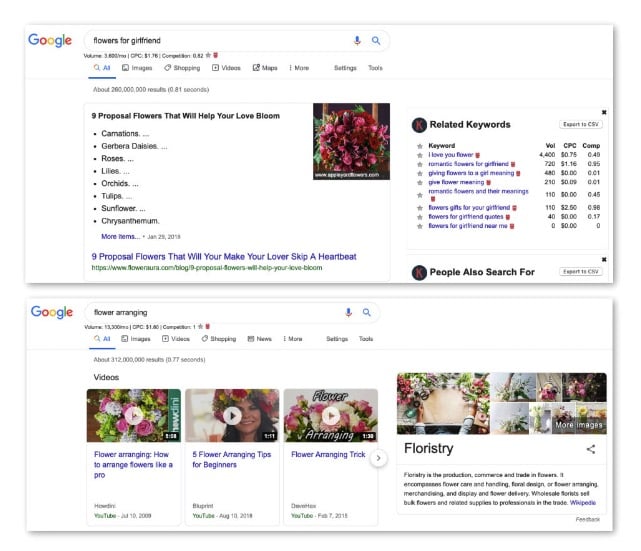Click the voice search microphone for 'flowers for girlfriend'
This screenshot has width=641, height=551.
click(357, 41)
